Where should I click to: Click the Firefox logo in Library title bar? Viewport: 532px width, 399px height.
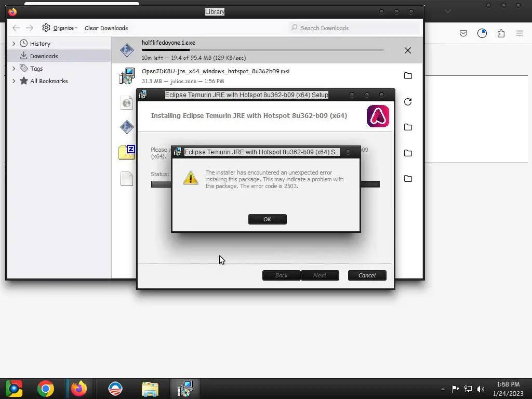12,12
